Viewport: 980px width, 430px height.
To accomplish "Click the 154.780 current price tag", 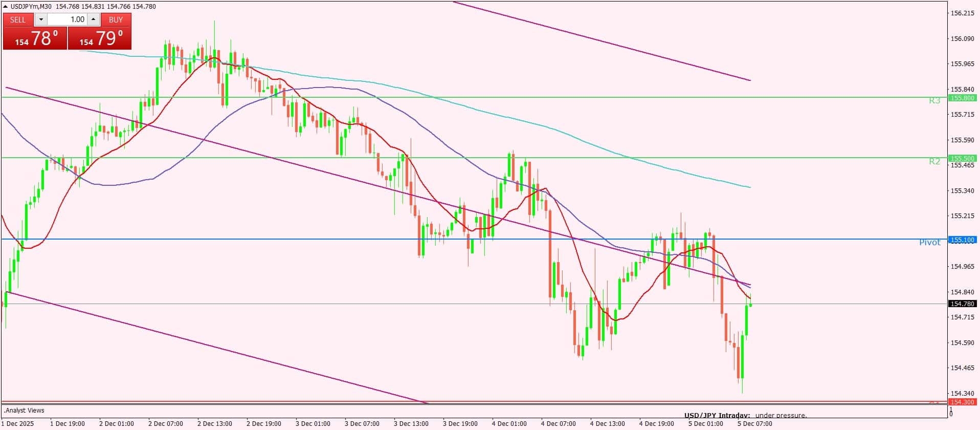I will pos(962,304).
